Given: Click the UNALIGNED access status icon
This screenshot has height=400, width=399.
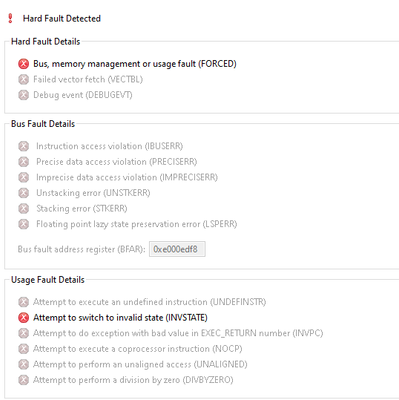Looking at the screenshot, I should tap(23, 364).
